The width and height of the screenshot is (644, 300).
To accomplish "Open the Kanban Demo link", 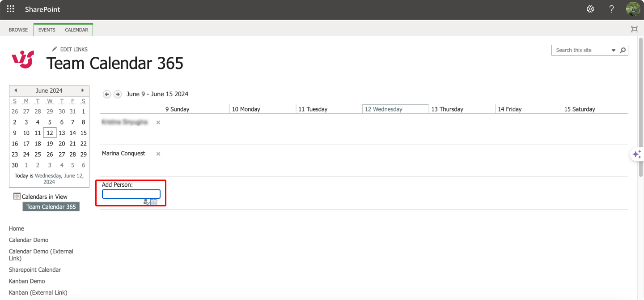I will coord(27,281).
